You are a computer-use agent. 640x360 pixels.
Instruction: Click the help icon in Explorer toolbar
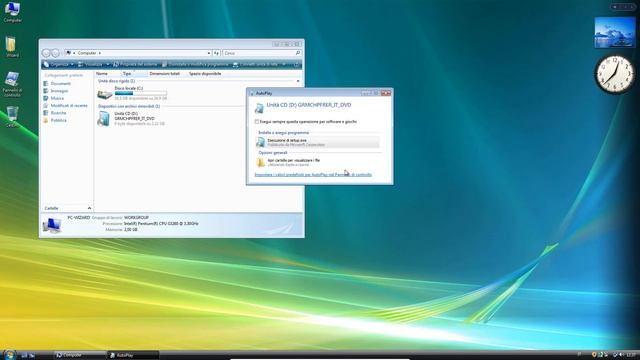click(x=297, y=64)
